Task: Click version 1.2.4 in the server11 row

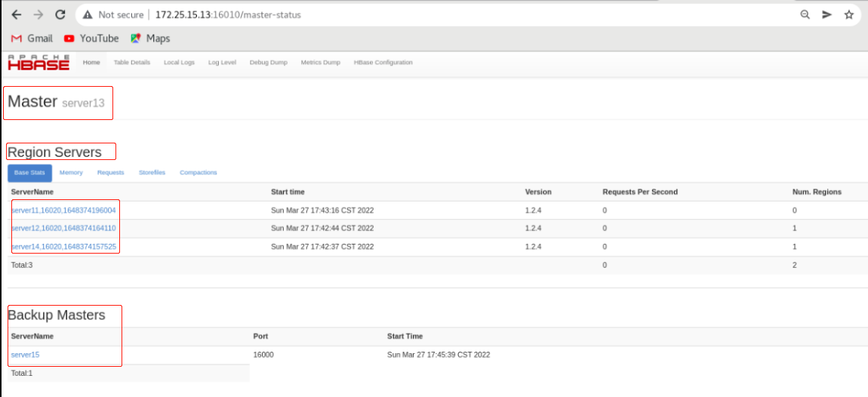Action: click(533, 211)
